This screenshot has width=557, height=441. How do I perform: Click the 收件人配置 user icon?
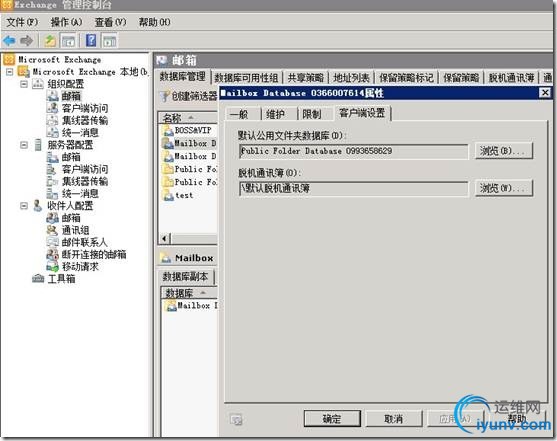[x=38, y=205]
